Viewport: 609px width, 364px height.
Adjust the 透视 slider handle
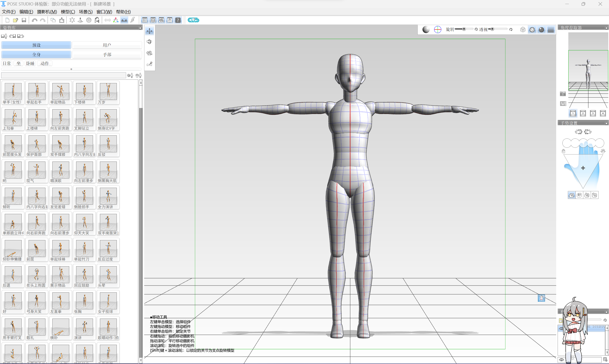pos(492,29)
